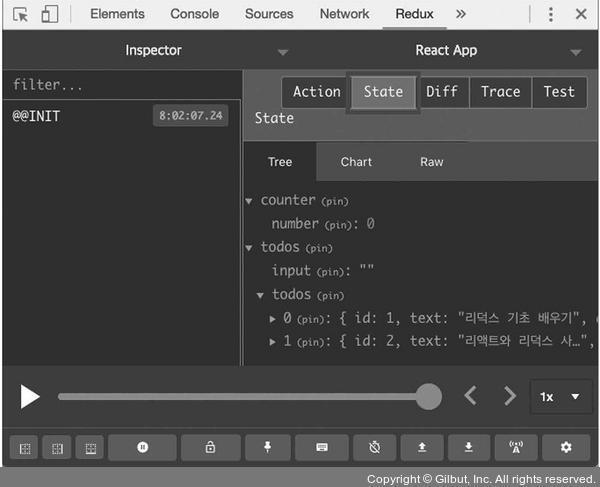Pin the counter state key
The image size is (600, 487).
pos(335,202)
